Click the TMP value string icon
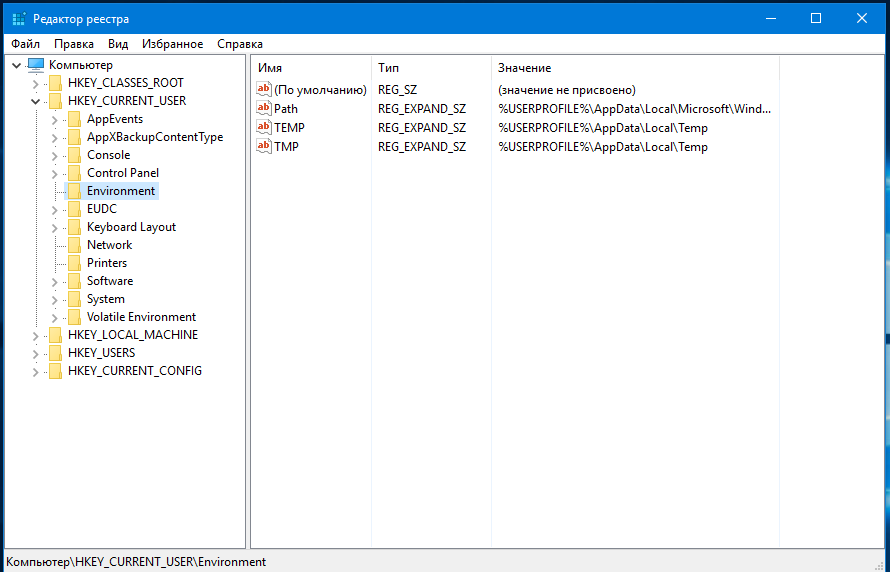 (x=264, y=146)
